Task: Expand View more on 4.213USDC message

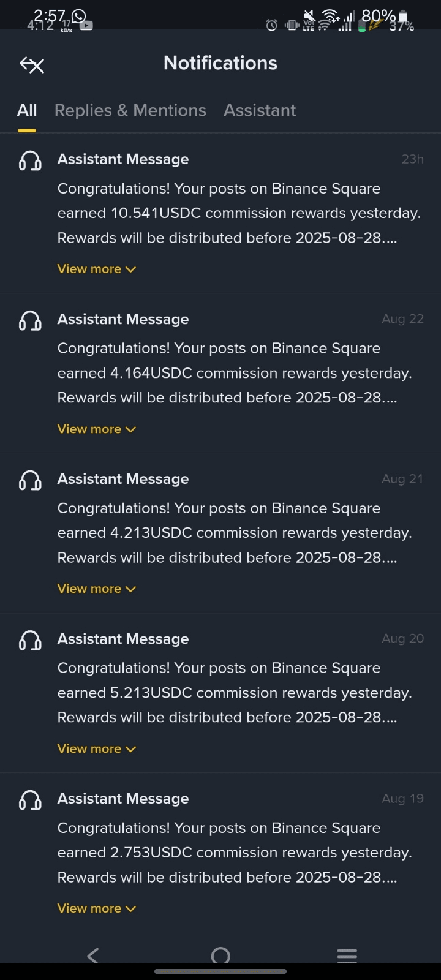Action: (x=96, y=589)
